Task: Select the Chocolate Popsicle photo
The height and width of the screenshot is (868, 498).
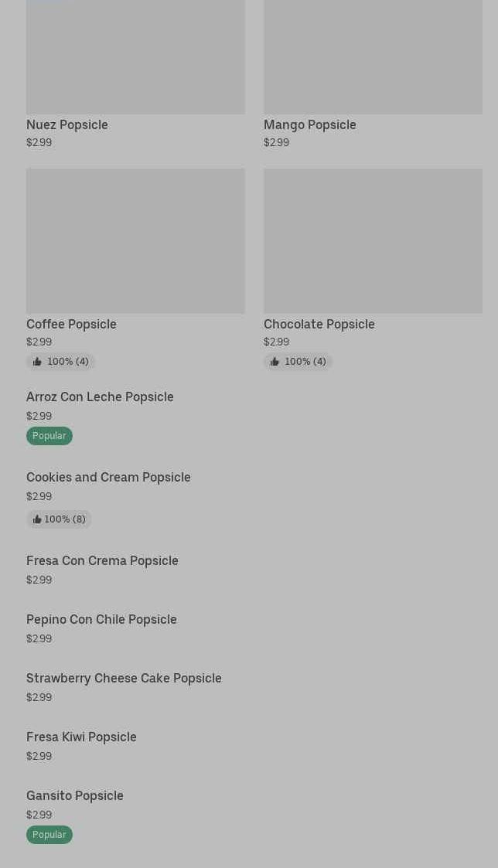Action: pos(373,240)
